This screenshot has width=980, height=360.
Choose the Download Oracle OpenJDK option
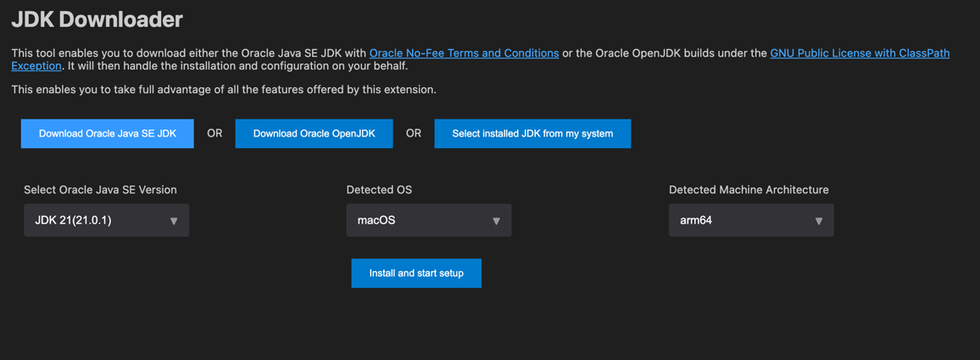click(x=314, y=134)
